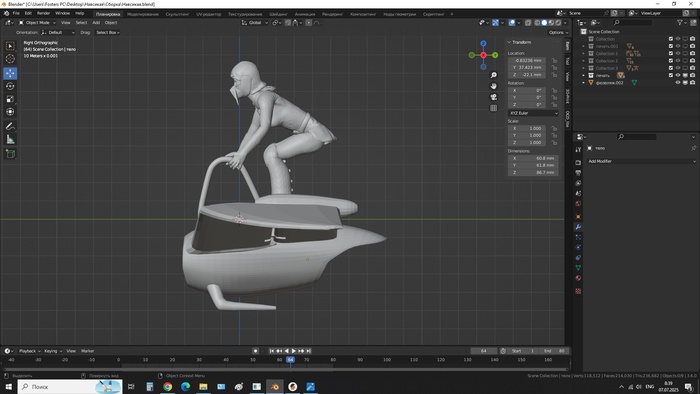Toggle the exclude checkbox for the печать collection
This screenshot has height=394, width=700.
coord(671,75)
